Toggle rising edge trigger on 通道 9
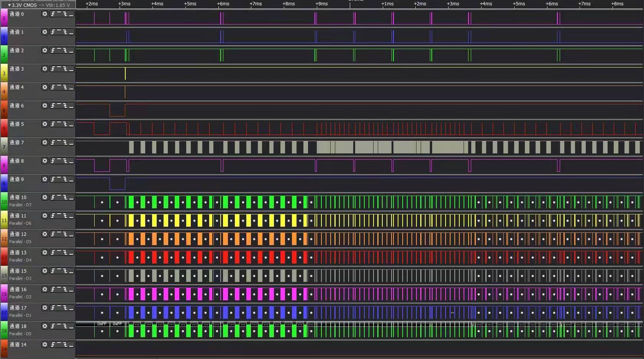This screenshot has height=359, width=644. [x=53, y=179]
